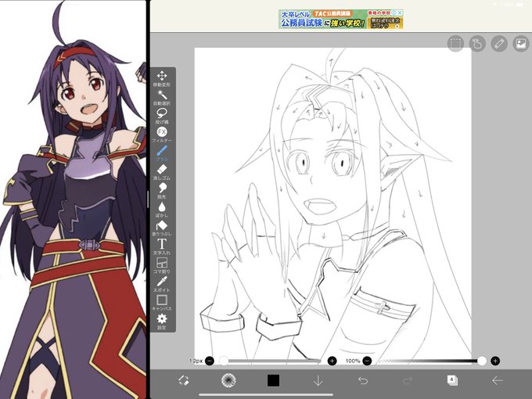This screenshot has width=532, height=399.
Task: Open the Frame Divider (コマ割り) tool
Action: click(x=162, y=265)
